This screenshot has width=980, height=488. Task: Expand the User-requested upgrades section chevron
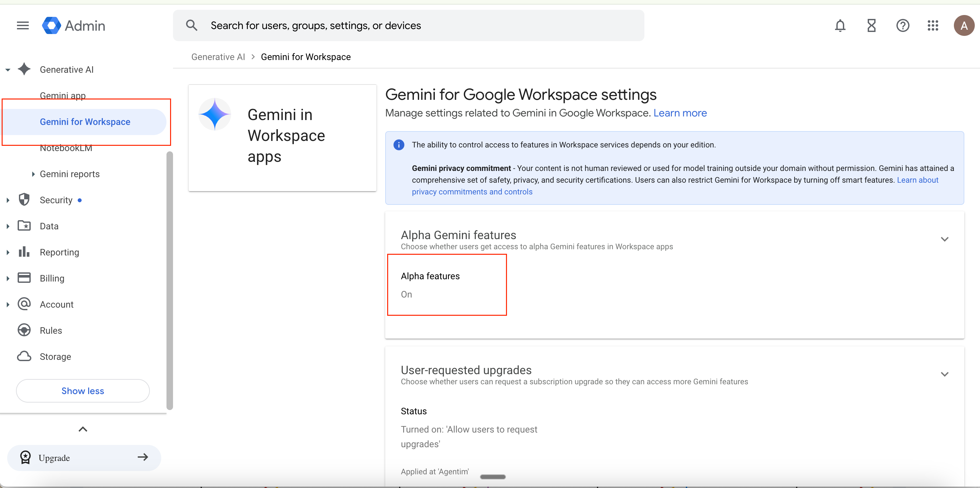[944, 374]
